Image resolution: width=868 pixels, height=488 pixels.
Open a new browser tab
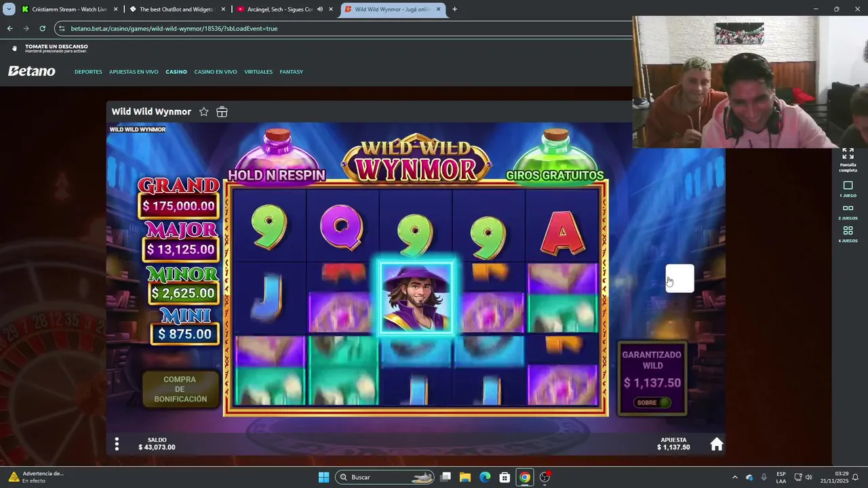pos(454,9)
